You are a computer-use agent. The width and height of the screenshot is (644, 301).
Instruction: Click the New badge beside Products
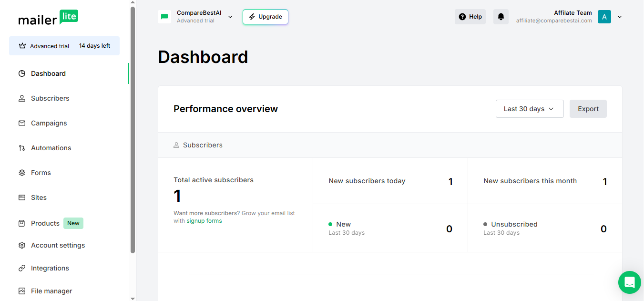point(73,223)
